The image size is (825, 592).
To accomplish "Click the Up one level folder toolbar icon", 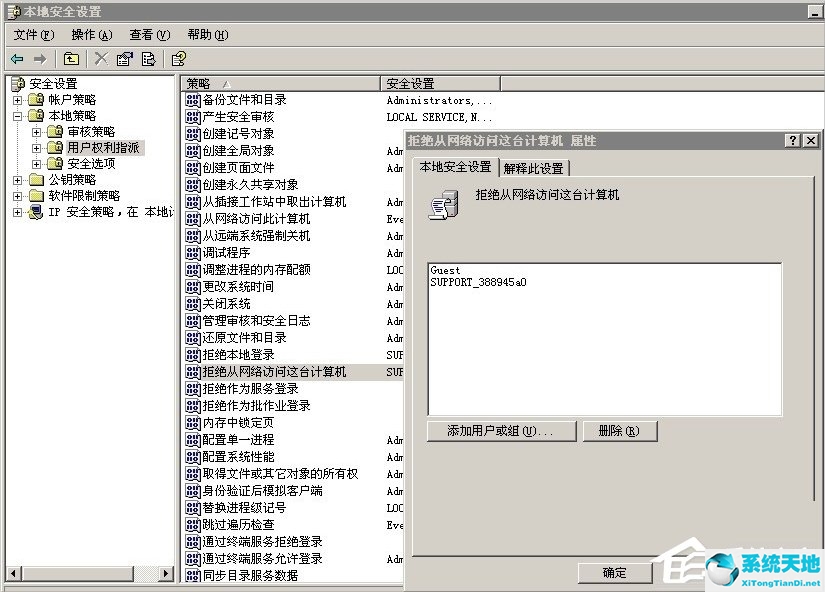I will 70,58.
